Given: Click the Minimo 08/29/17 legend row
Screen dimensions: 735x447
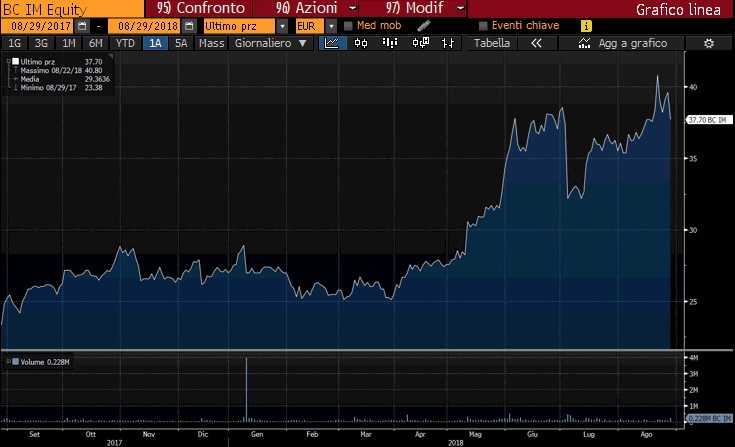Looking at the screenshot, I should pyautogui.click(x=61, y=88).
